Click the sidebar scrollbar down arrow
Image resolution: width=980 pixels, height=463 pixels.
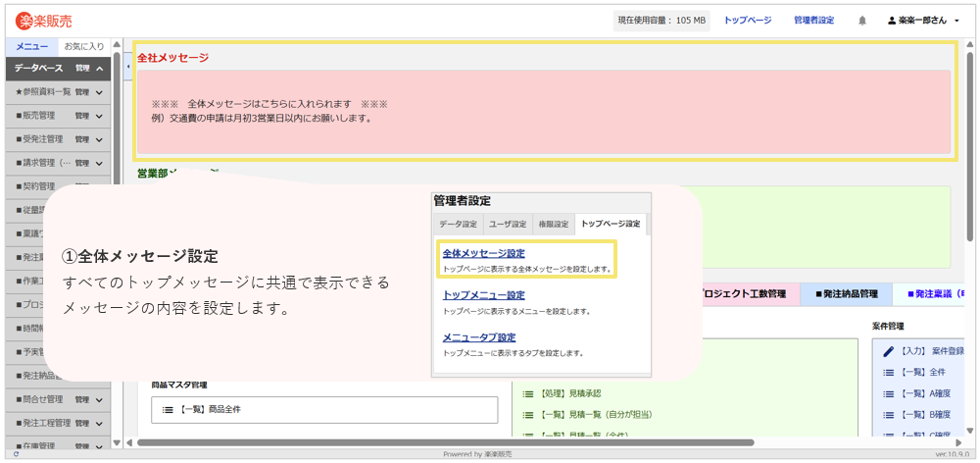117,443
